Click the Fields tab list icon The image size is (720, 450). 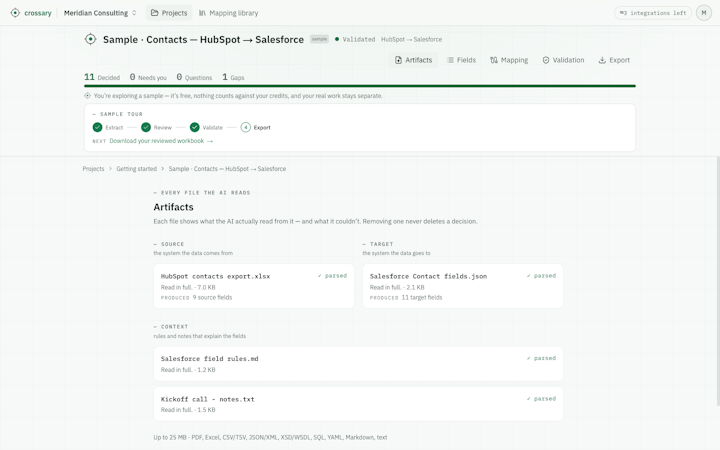[450, 60]
